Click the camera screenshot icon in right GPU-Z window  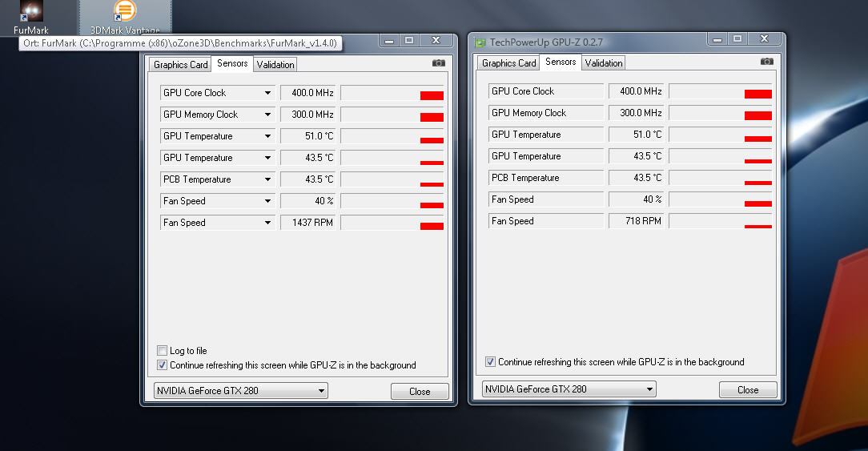pos(766,62)
